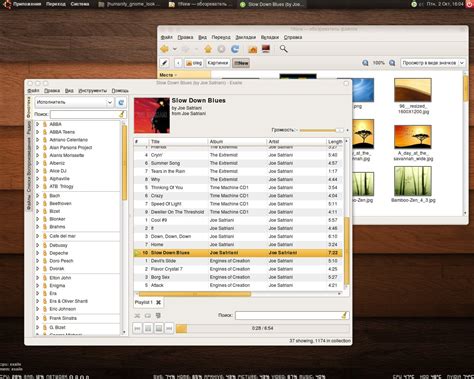474x379 pixels.
Task: Skip to previous track in Exaile
Action: click(137, 328)
